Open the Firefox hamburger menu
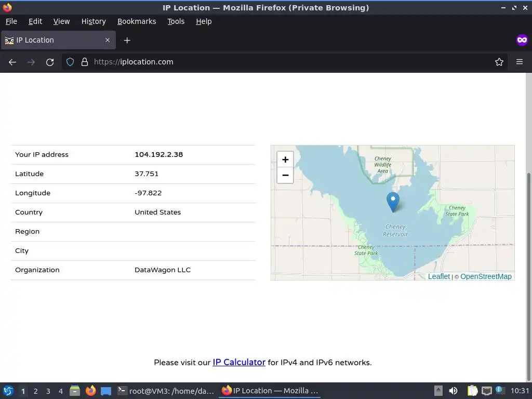532x399 pixels. pos(519,62)
